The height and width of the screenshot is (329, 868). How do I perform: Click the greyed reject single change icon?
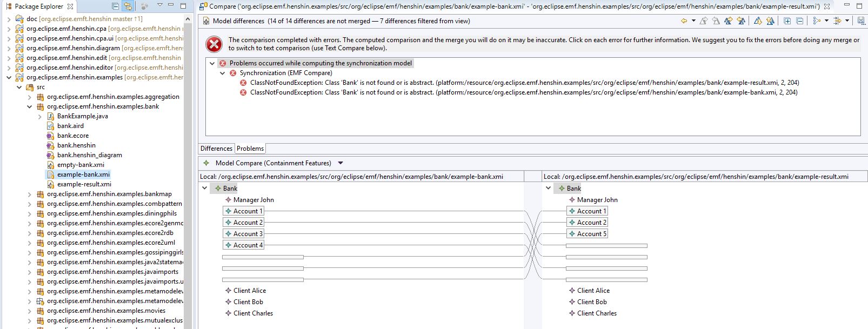click(x=716, y=21)
